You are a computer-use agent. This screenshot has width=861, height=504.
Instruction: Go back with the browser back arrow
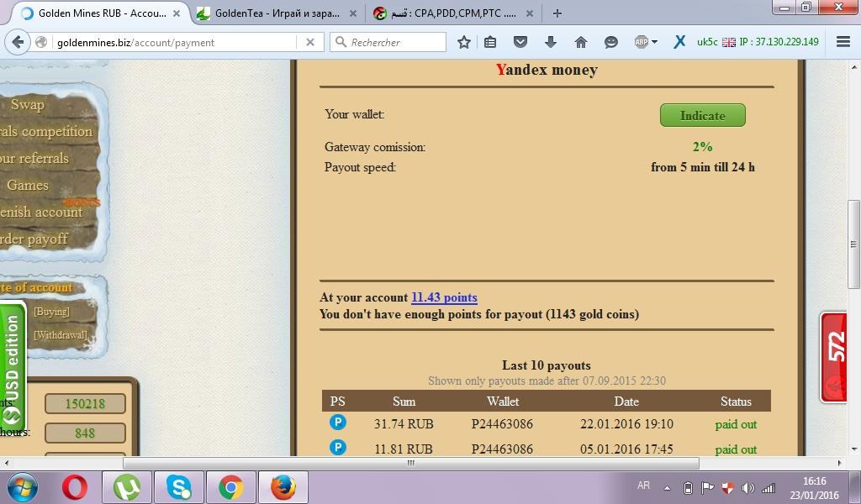[x=18, y=42]
